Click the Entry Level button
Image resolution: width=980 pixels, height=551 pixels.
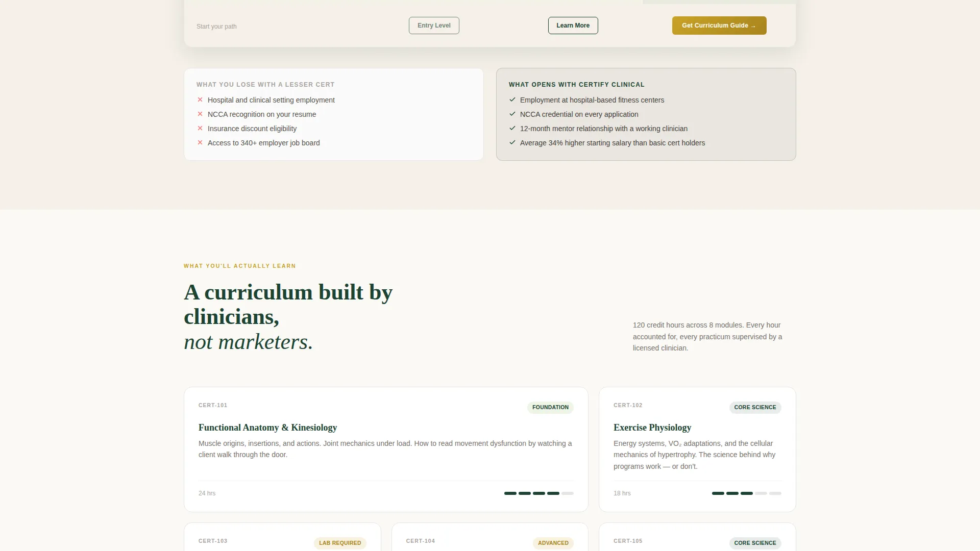click(x=434, y=26)
